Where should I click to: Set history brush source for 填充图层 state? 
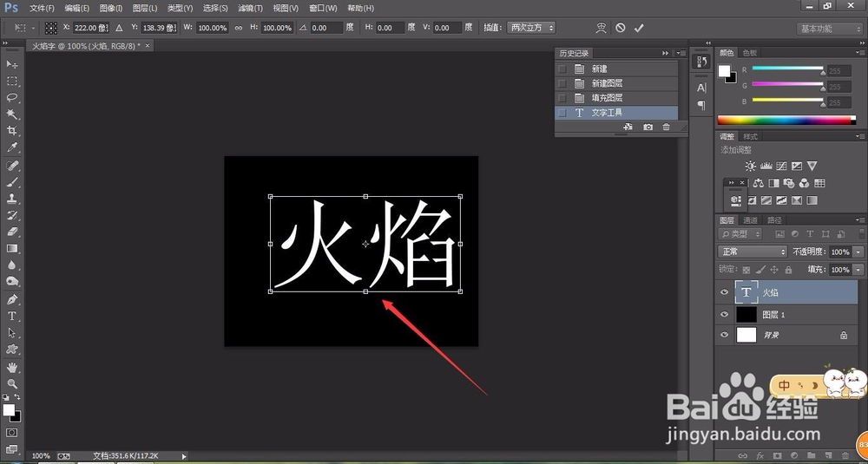pyautogui.click(x=562, y=98)
